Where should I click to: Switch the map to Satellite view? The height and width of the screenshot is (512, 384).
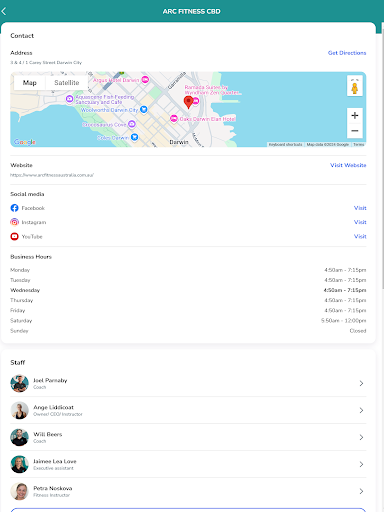[x=67, y=83]
